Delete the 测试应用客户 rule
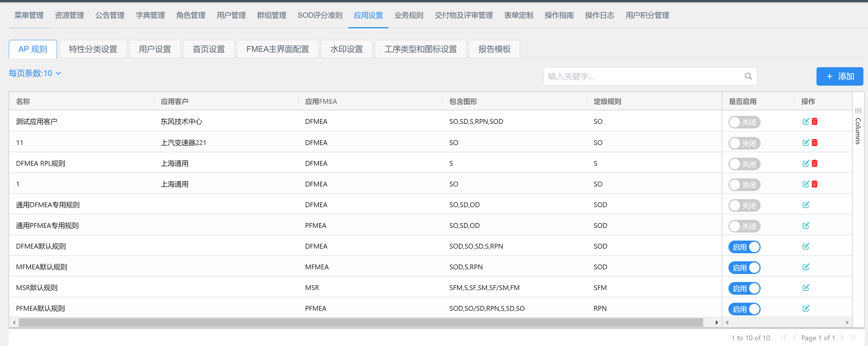The image size is (868, 346). click(814, 121)
